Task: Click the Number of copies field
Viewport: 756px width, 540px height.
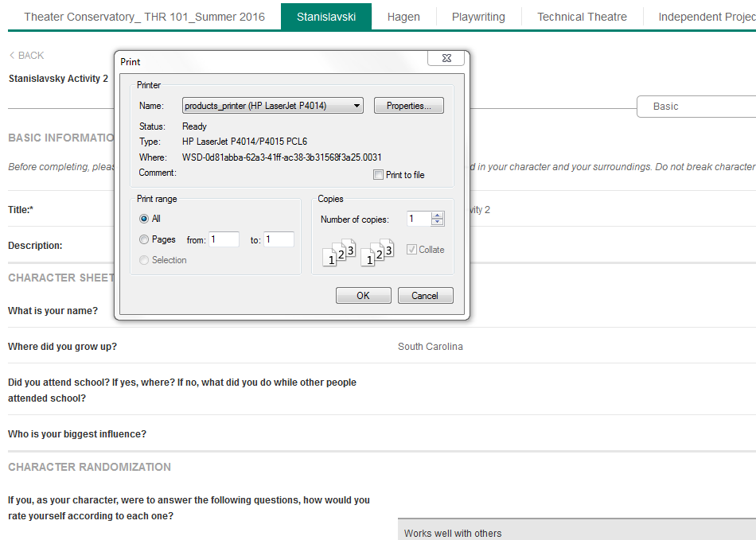Action: [x=419, y=219]
